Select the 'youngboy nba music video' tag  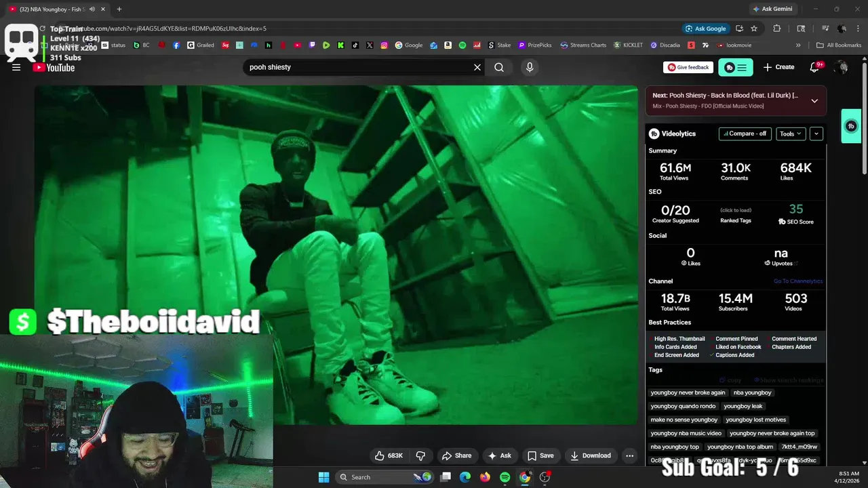[x=686, y=433]
